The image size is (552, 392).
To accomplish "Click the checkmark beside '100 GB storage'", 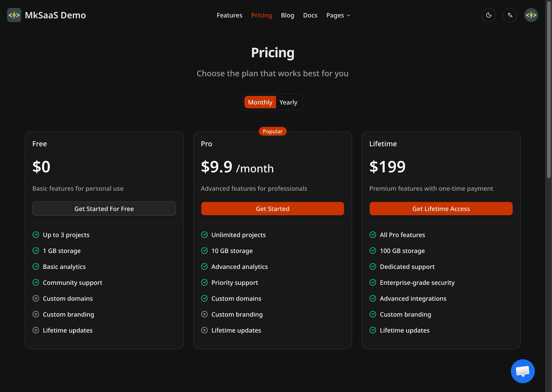I will tap(373, 251).
